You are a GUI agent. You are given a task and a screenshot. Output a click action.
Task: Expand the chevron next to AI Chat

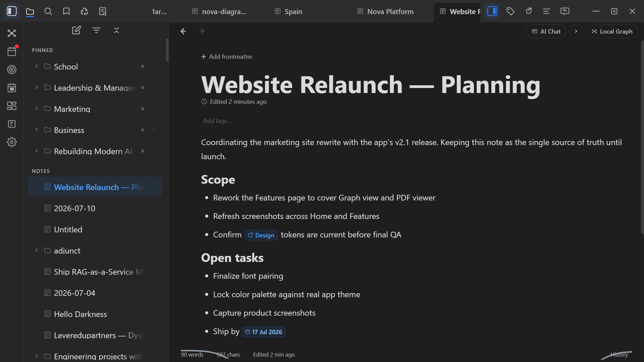coord(576,31)
